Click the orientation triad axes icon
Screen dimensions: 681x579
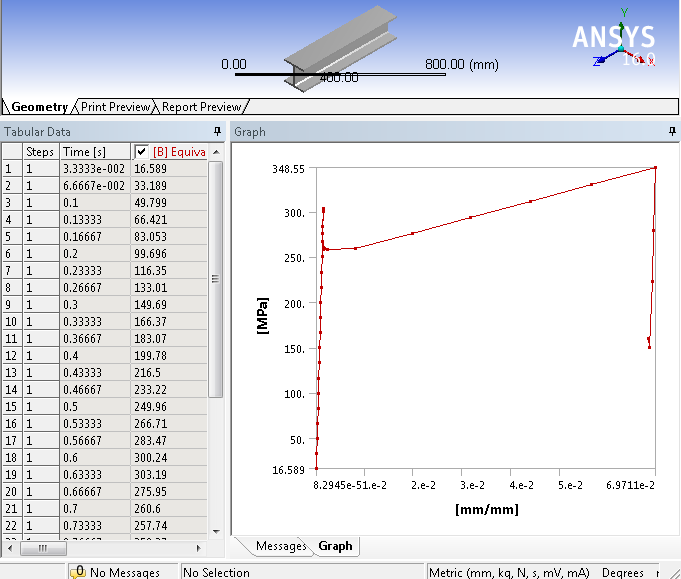click(x=621, y=47)
